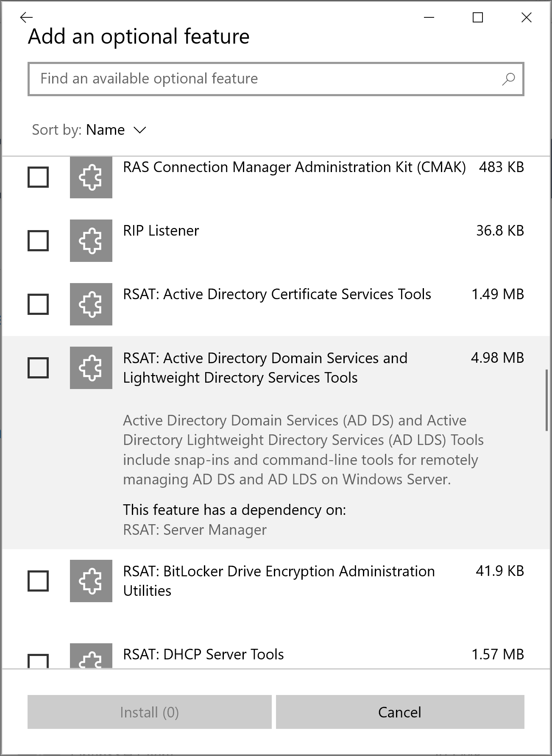552x756 pixels.
Task: Focus the Find an available optional feature box
Action: pyautogui.click(x=276, y=79)
